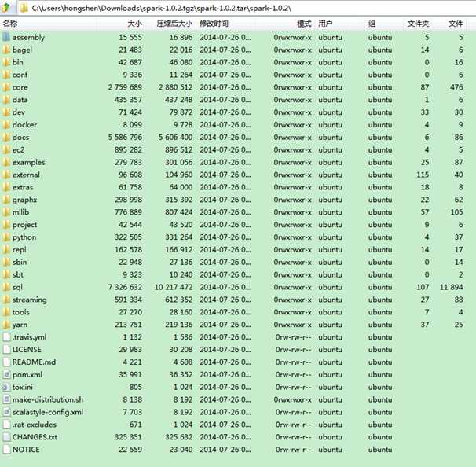Click size 29 983 of LICENSE
Viewport: 476px width, 467px height.
point(130,349)
